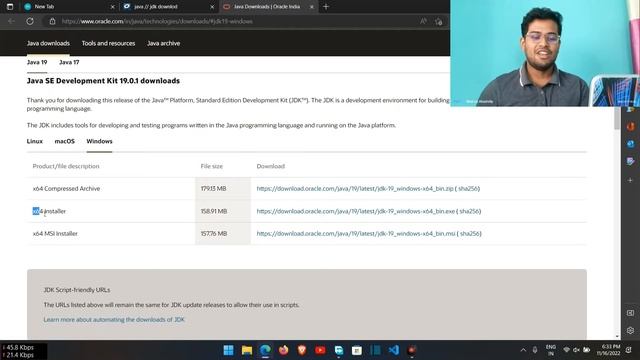Download the x64 Installer exe link
Screen dimensions: 640x360
(356, 211)
